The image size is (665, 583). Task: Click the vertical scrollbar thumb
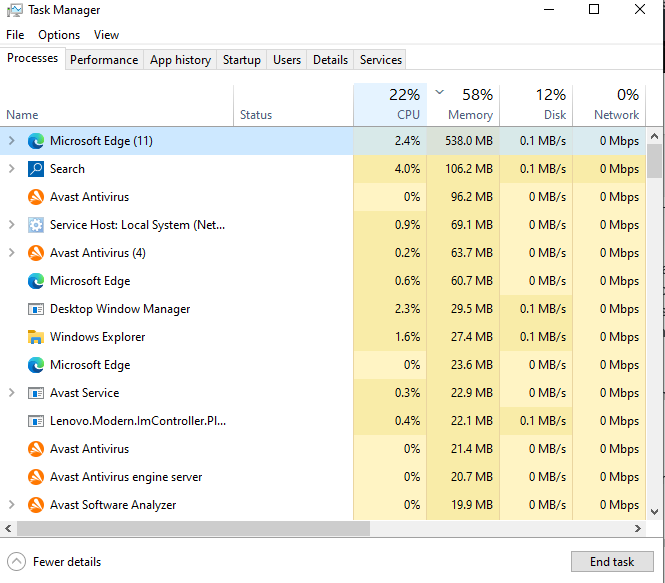(x=654, y=160)
